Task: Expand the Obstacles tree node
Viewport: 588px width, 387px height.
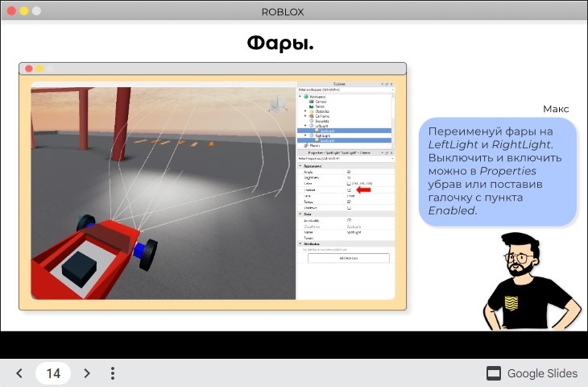Action: click(x=305, y=111)
